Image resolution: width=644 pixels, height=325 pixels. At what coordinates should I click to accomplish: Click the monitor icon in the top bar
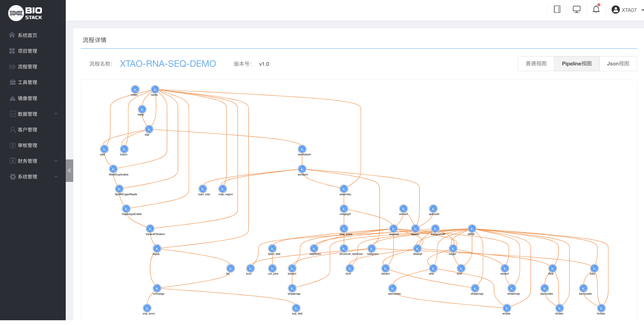576,9
